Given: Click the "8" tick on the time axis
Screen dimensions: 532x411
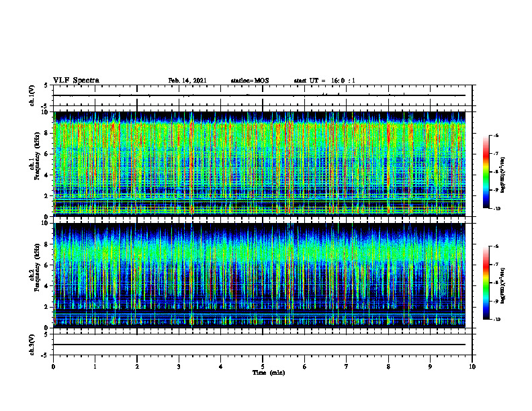Looking at the screenshot, I should coord(388,367).
